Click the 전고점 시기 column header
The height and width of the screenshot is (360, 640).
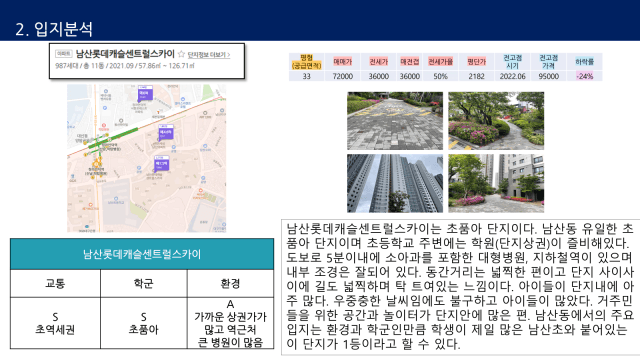pos(512,62)
